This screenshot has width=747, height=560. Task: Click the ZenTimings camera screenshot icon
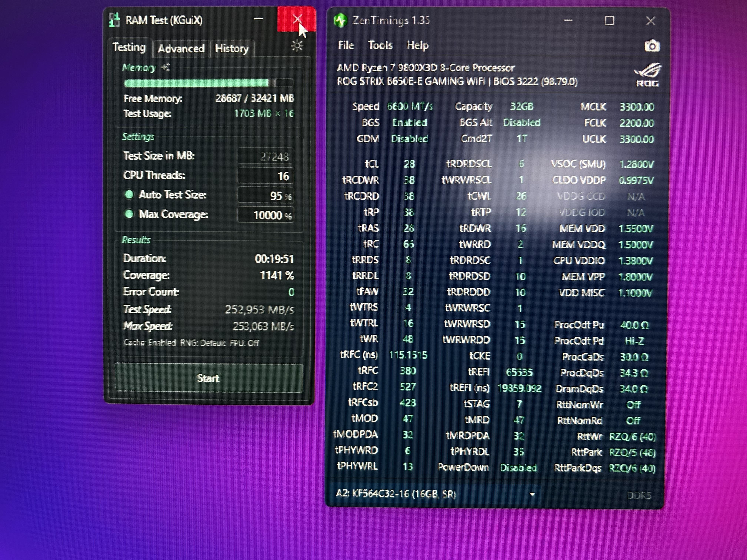(652, 46)
